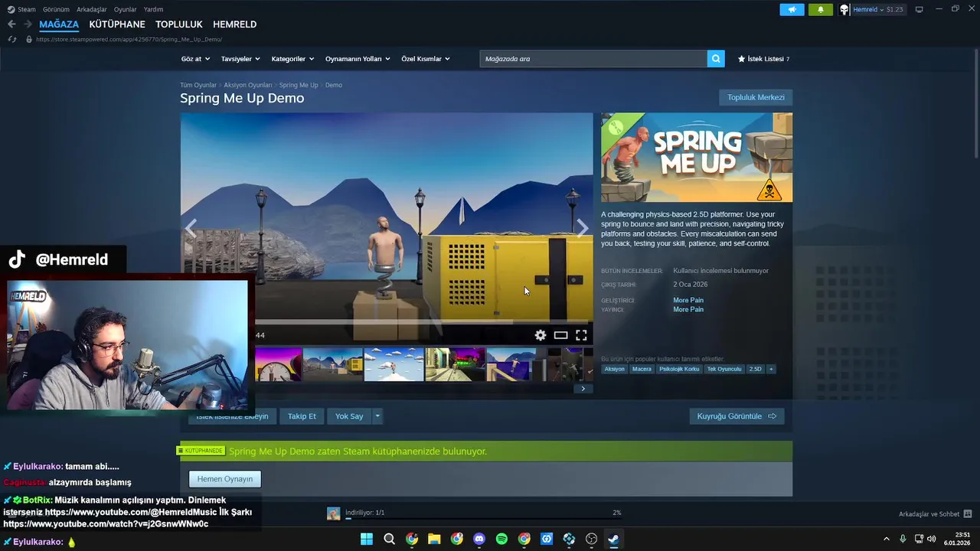The height and width of the screenshot is (551, 980).
Task: Expand the Kategoriler dropdown
Action: tap(292, 59)
